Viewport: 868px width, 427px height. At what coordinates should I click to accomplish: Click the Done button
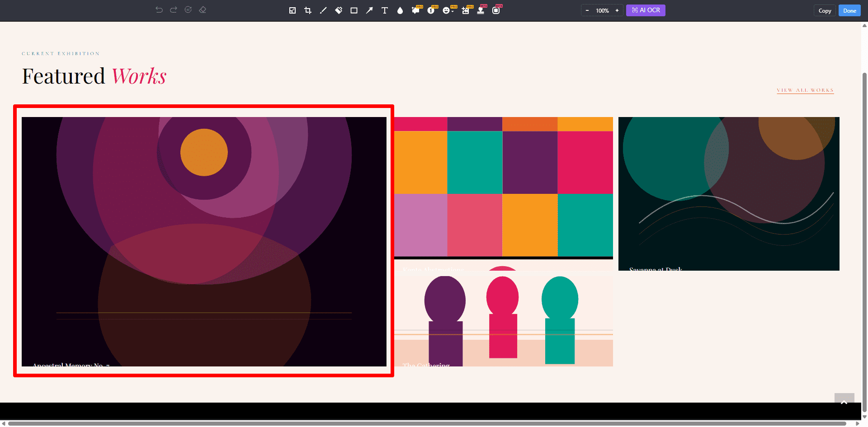(x=849, y=10)
